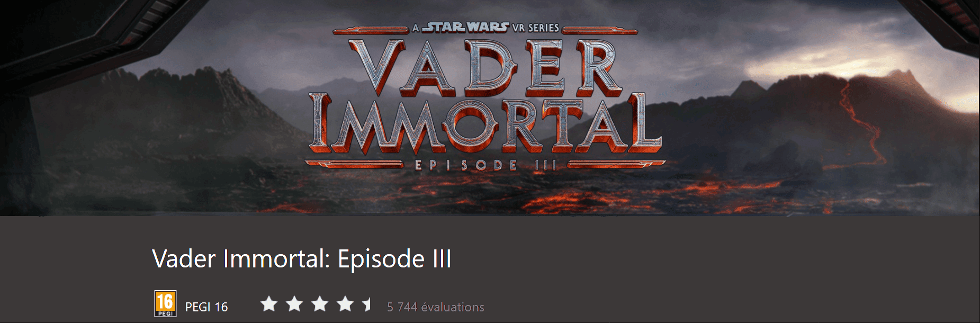980x323 pixels.
Task: Select the first rating star
Action: 269,304
